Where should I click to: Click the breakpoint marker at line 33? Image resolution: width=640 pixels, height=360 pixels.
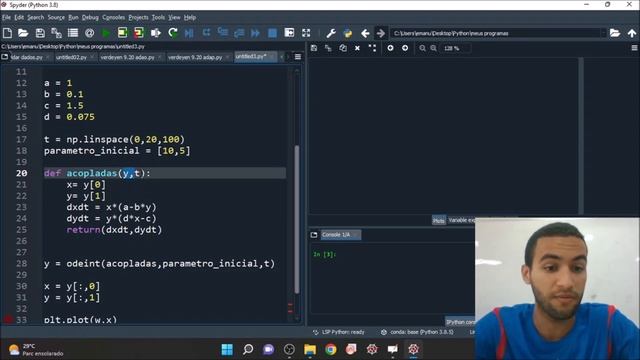(7, 320)
